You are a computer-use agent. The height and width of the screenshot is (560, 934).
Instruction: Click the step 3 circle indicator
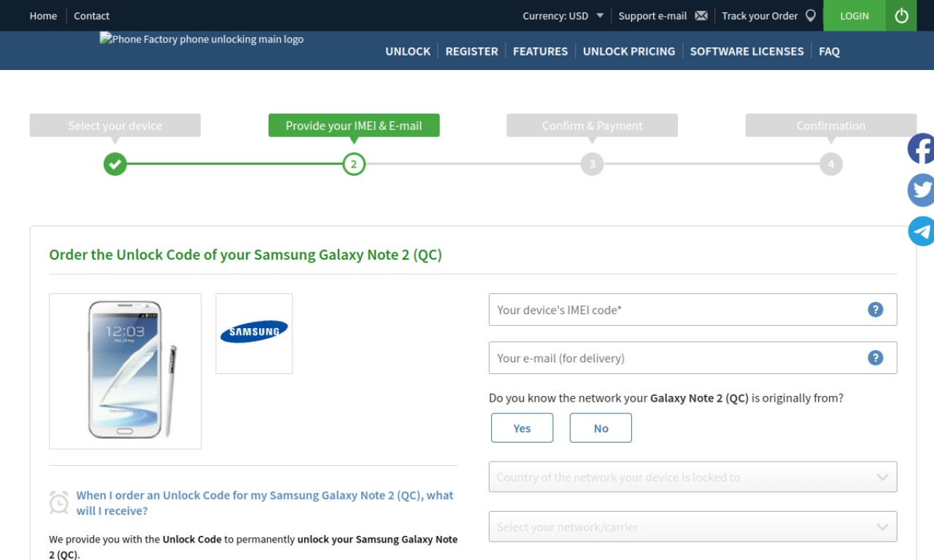coord(593,164)
